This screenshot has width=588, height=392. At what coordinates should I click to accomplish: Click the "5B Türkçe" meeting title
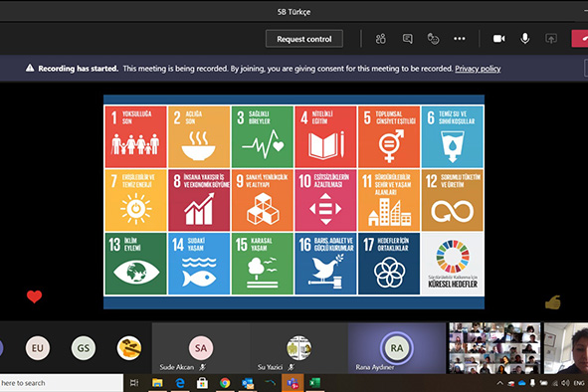(294, 12)
